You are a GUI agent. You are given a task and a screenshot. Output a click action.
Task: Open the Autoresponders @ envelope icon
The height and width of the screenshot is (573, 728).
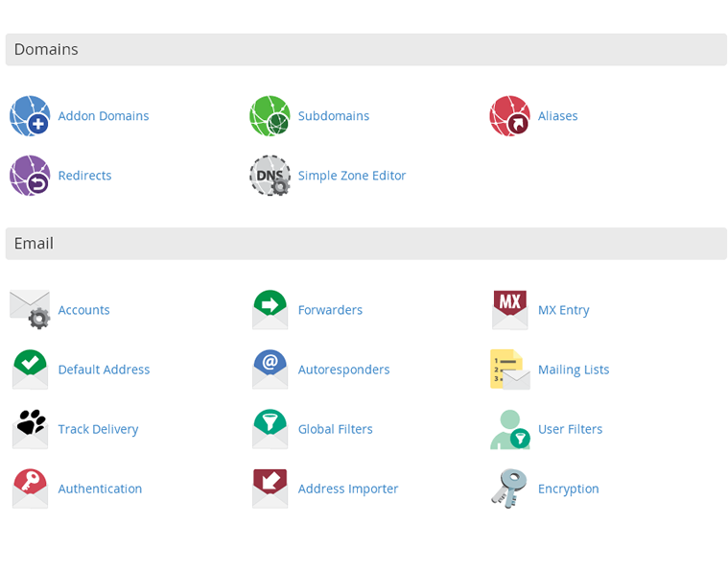(270, 370)
